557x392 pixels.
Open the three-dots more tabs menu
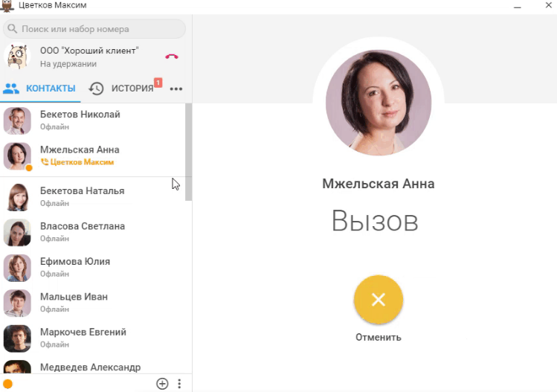click(176, 89)
